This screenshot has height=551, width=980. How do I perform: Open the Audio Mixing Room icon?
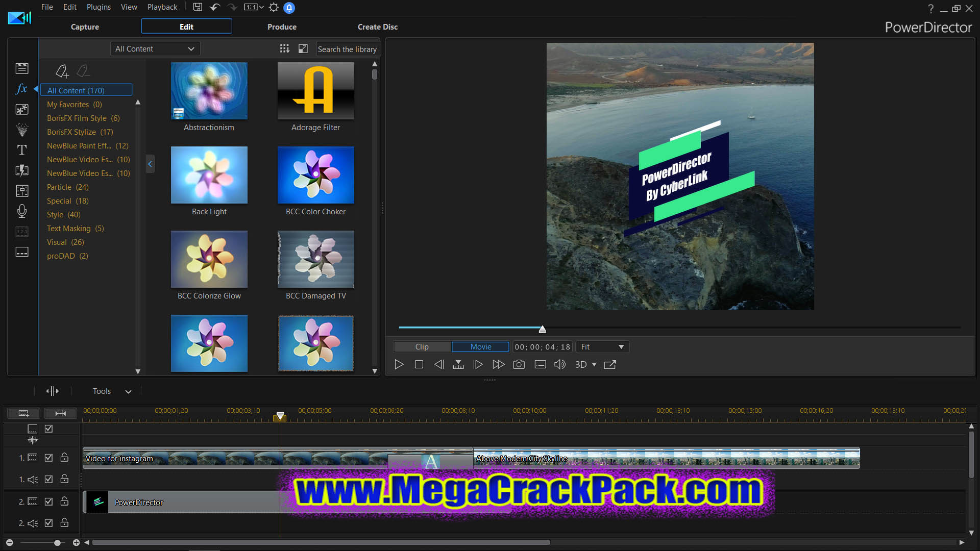pos(22,191)
